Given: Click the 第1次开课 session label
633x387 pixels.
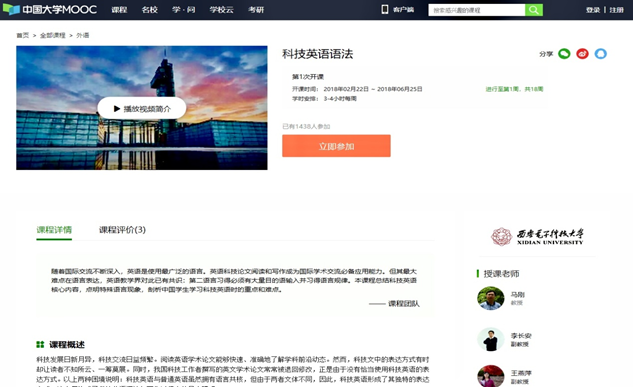Looking at the screenshot, I should click(308, 77).
